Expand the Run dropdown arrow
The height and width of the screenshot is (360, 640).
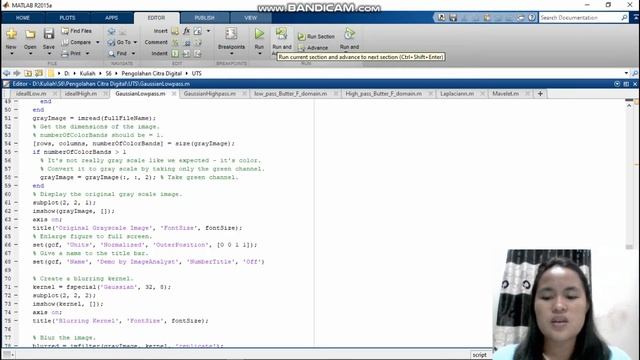(x=259, y=53)
